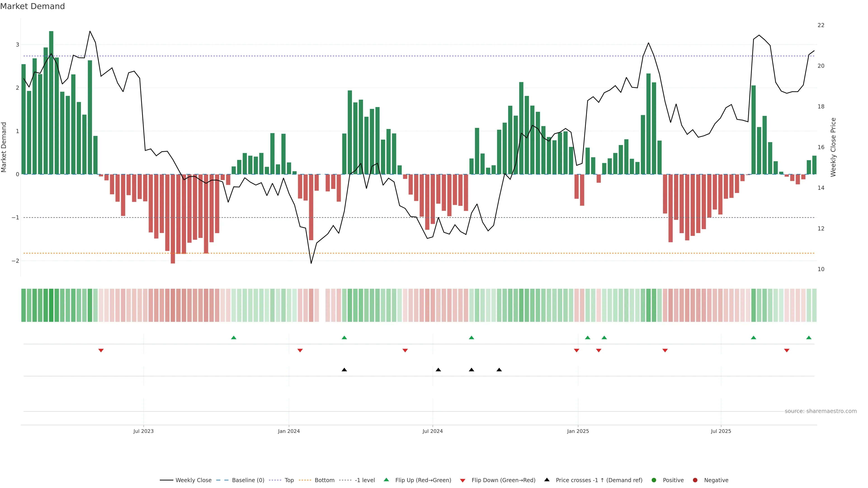Hide the Top dotted line via legend

coord(289,480)
